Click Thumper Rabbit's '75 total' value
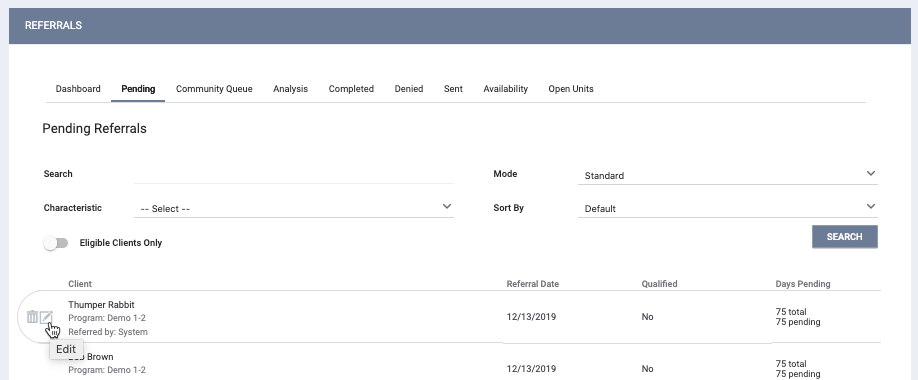Image resolution: width=918 pixels, height=380 pixels. pos(791,311)
